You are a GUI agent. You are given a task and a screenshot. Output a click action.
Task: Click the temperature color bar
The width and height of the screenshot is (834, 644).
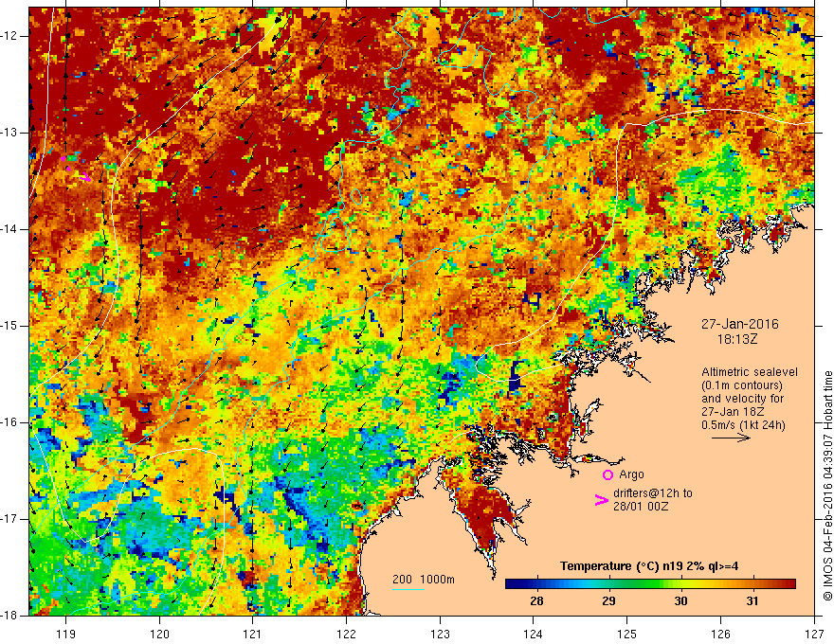650,584
